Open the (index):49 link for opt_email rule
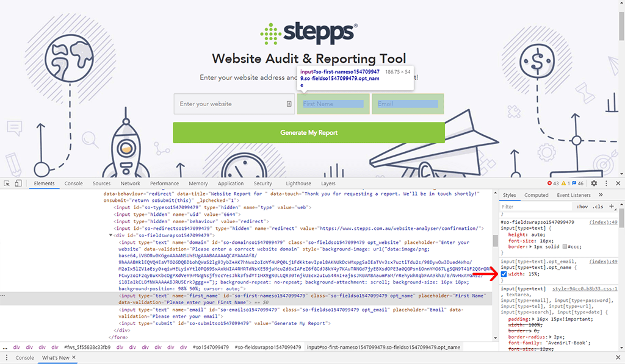The image size is (625, 364). click(604, 261)
